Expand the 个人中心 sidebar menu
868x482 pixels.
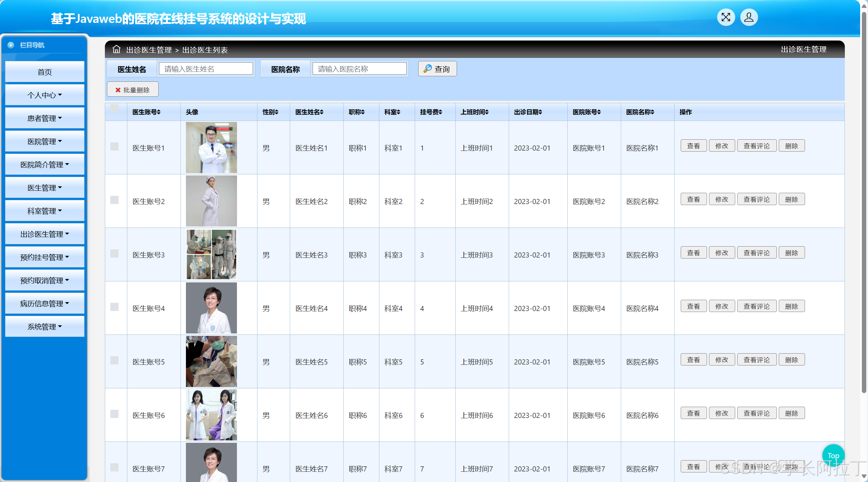(45, 95)
